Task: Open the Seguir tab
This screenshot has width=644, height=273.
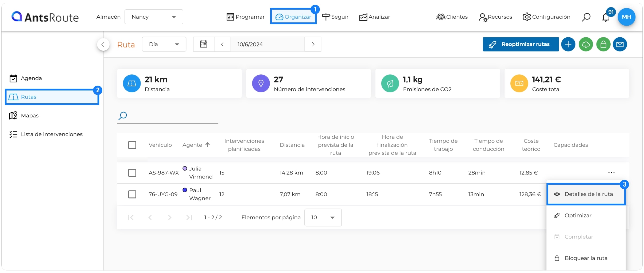Action: coord(335,17)
